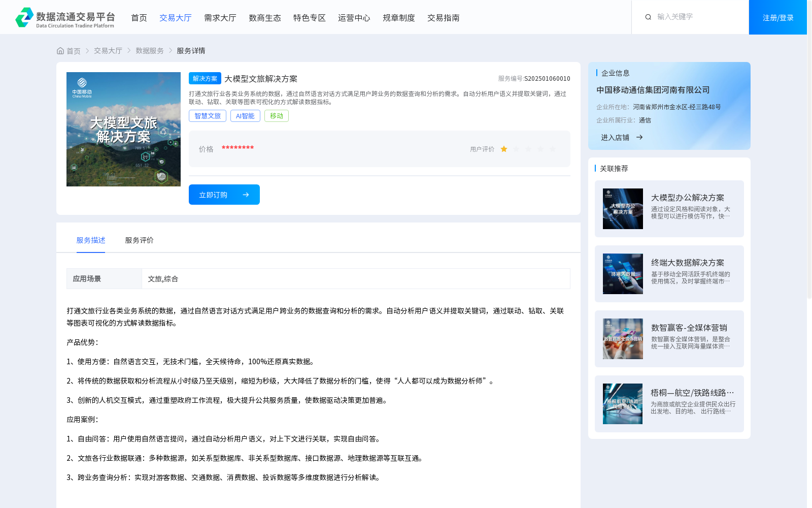Click the 移动 tag
This screenshot has width=812, height=508.
tap(277, 116)
